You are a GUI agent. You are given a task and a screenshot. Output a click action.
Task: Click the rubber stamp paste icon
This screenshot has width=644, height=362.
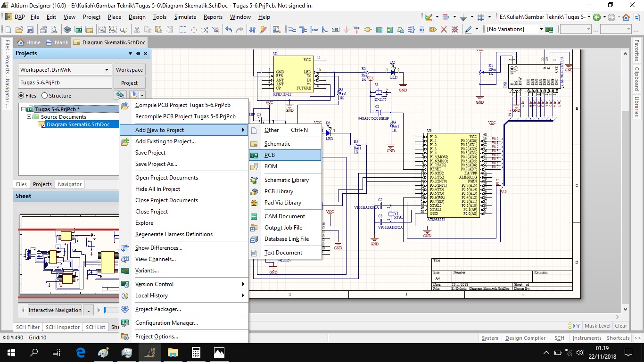click(x=170, y=29)
